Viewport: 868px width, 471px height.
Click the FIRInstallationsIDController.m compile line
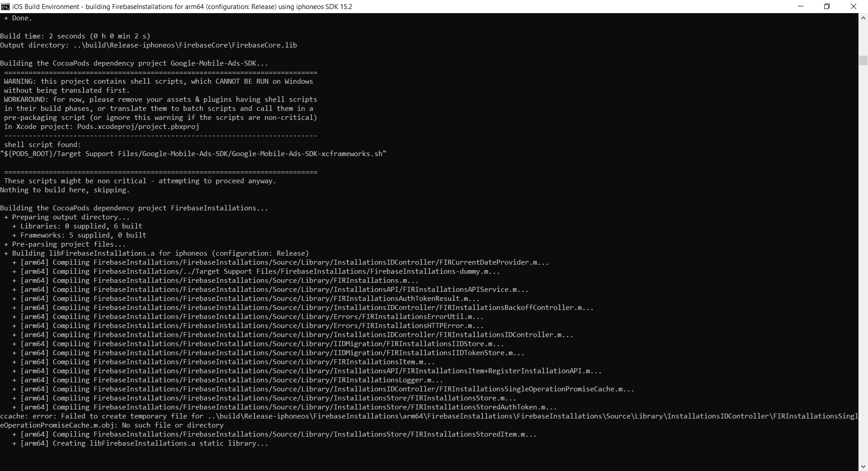[292, 335]
